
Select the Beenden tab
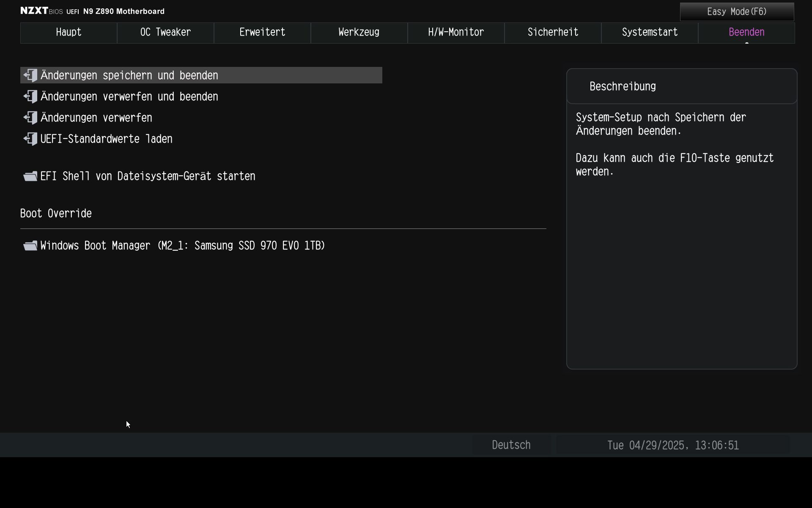click(x=746, y=33)
